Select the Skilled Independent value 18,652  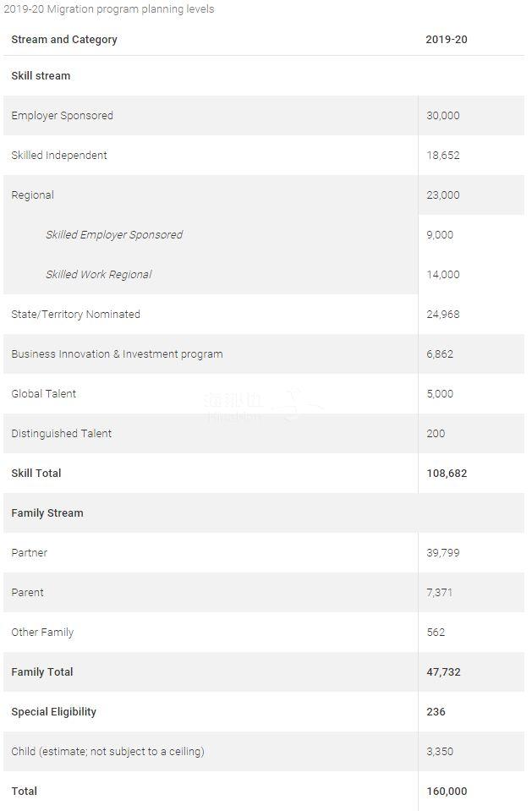(x=443, y=156)
